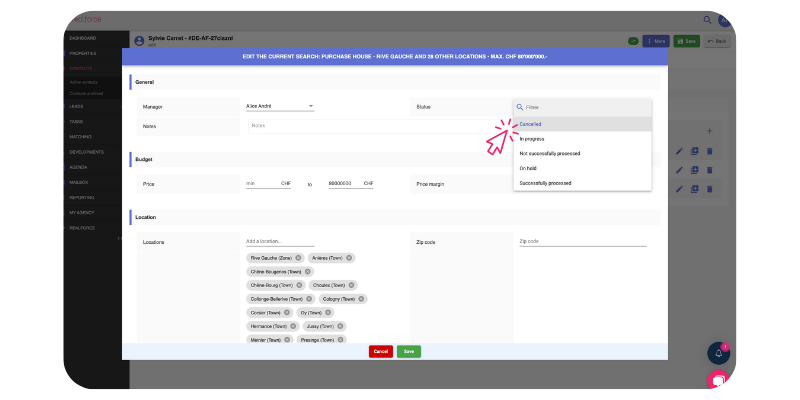Select the Cancelled status option
Screen dimensions: 800x400
point(531,124)
